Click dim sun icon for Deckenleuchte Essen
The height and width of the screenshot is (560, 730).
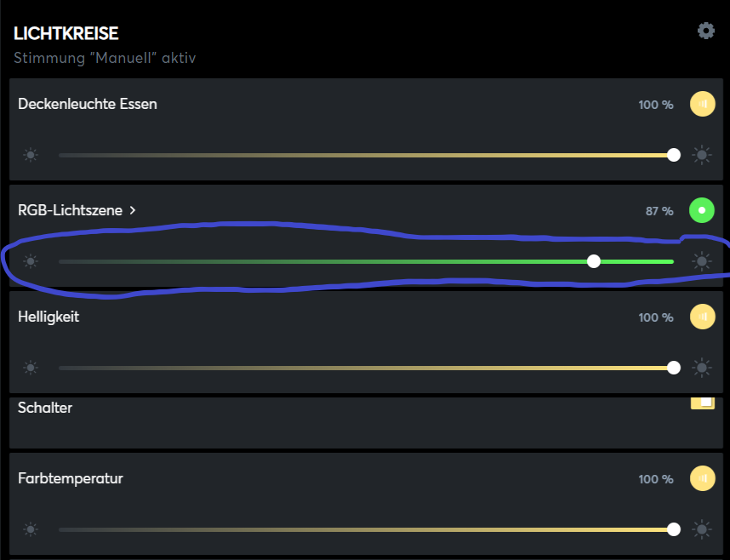(x=31, y=155)
